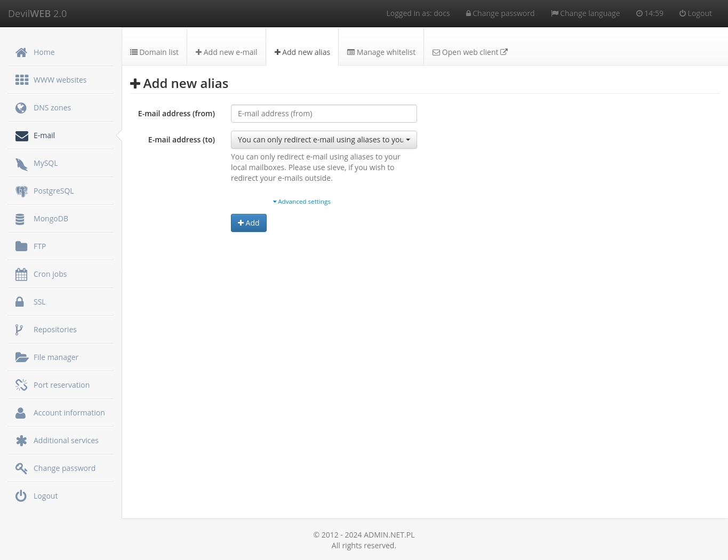The height and width of the screenshot is (560, 728).
Task: Select the WWW websites sidebar icon
Action: pos(21,79)
